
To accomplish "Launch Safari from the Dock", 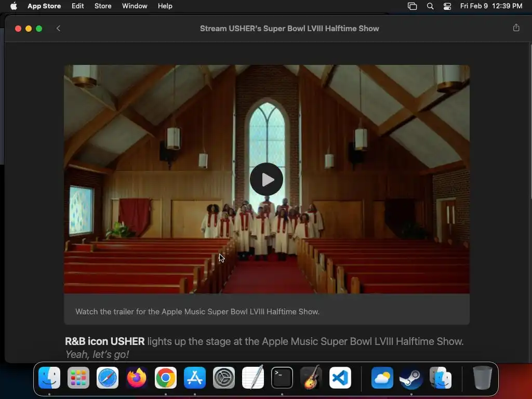I will 108,378.
